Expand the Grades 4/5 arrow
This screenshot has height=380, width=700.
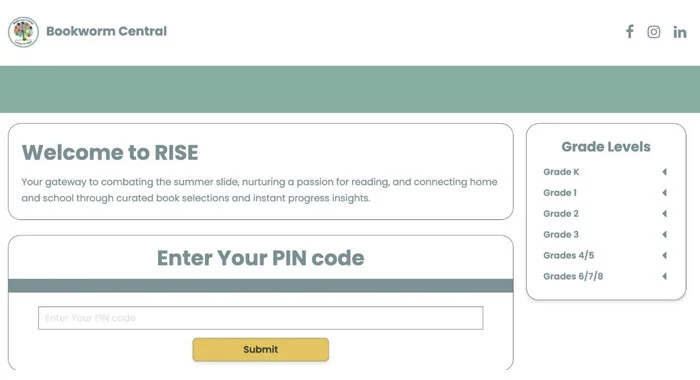[664, 255]
